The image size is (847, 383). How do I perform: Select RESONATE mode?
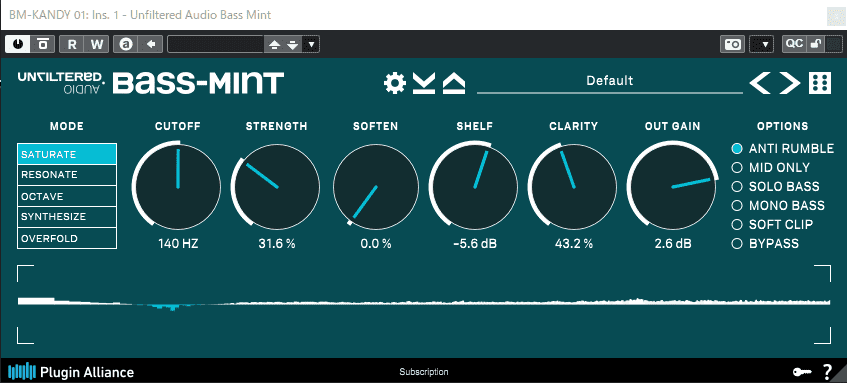(67, 175)
